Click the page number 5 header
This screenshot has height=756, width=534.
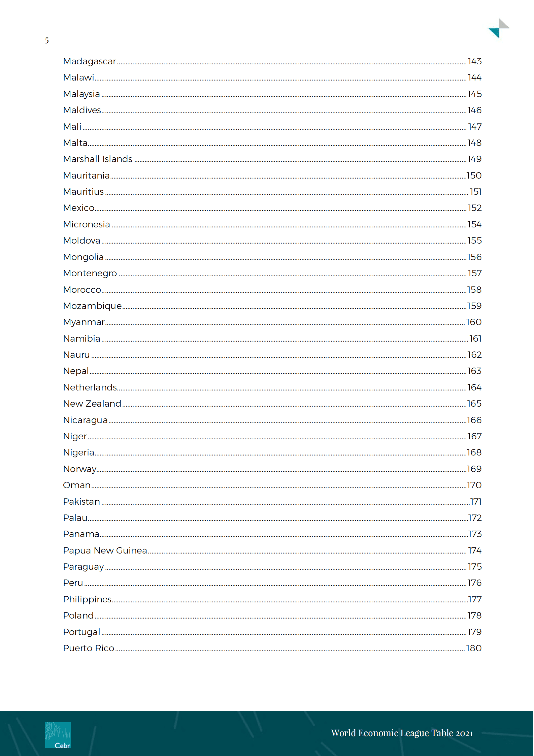[47, 41]
